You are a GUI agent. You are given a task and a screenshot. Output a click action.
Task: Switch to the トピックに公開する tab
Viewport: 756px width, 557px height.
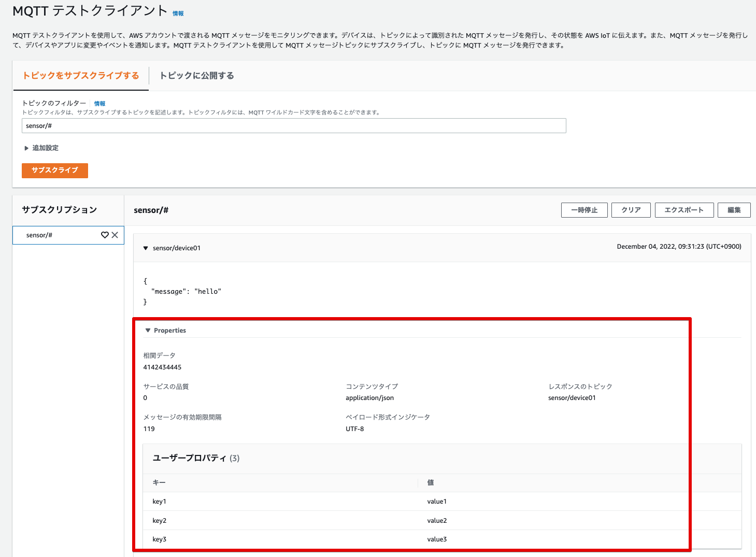197,76
